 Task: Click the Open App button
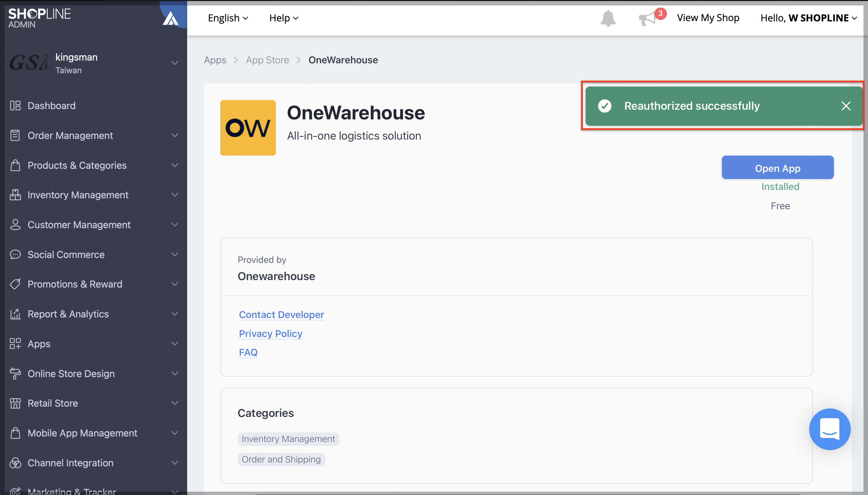click(778, 168)
